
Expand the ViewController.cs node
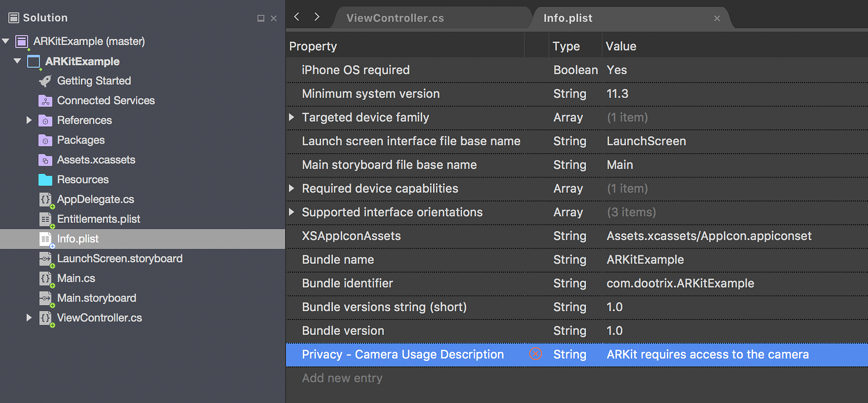[x=29, y=318]
